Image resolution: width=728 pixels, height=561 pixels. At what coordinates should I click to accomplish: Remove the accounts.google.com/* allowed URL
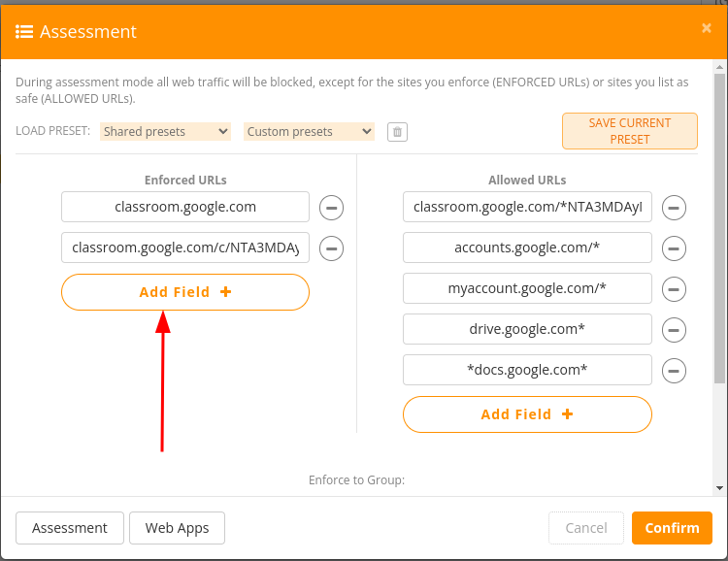[x=674, y=248]
